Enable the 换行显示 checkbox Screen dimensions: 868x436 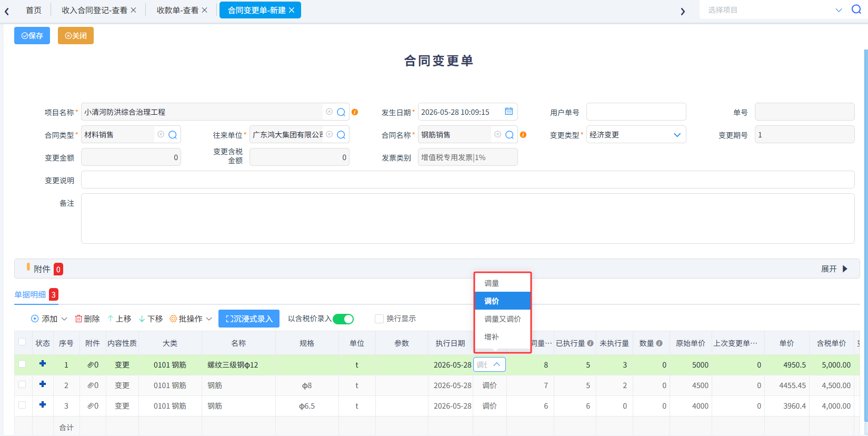pos(379,319)
